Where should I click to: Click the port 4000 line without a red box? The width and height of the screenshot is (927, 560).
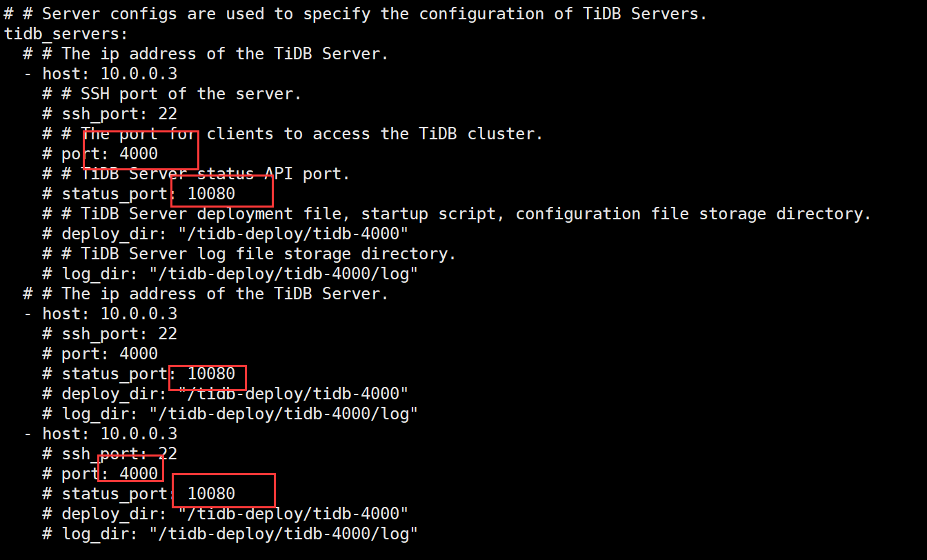pos(110,354)
